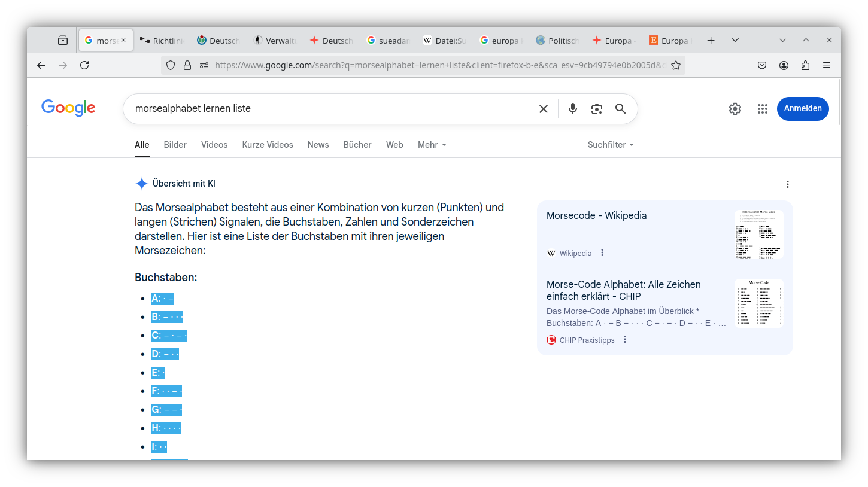Reload the current page

pos(84,65)
